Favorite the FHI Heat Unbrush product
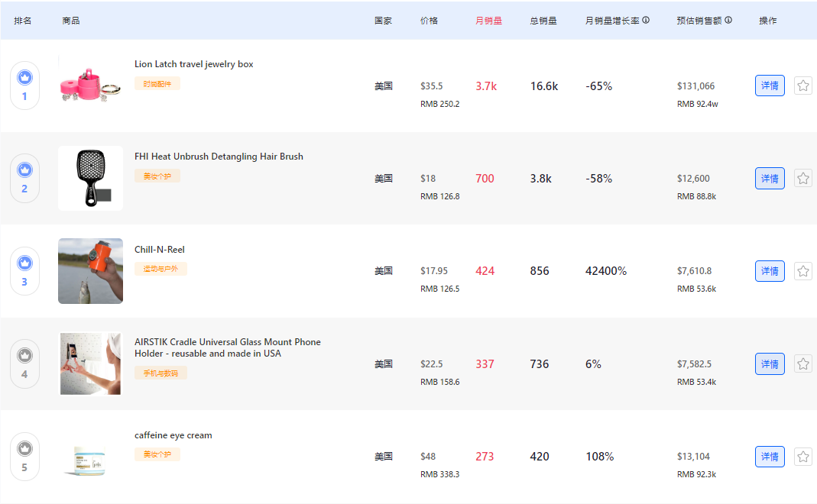The image size is (817, 504). pos(802,178)
